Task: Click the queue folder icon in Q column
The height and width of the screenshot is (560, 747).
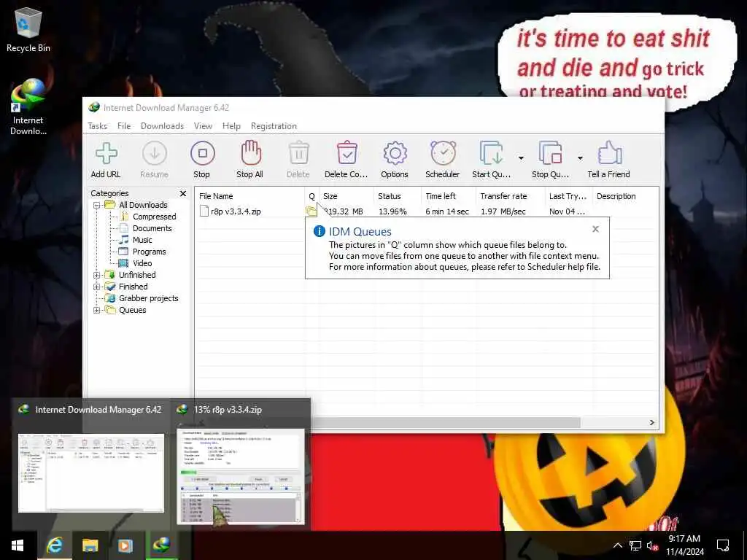Action: point(311,211)
